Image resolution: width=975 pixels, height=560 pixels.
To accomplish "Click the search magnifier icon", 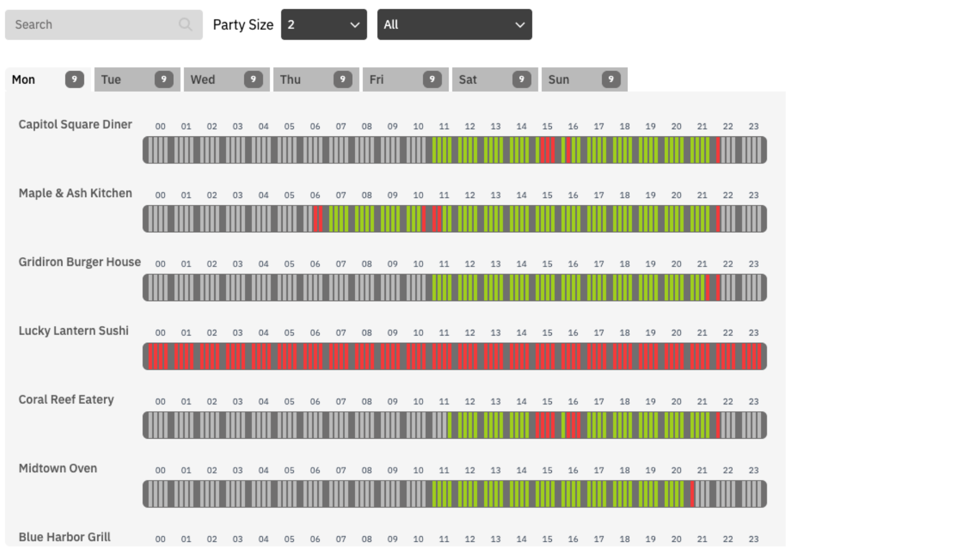I will tap(185, 24).
